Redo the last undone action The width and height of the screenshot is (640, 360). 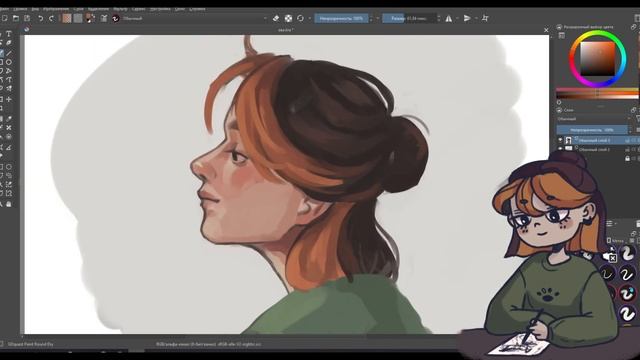51,18
